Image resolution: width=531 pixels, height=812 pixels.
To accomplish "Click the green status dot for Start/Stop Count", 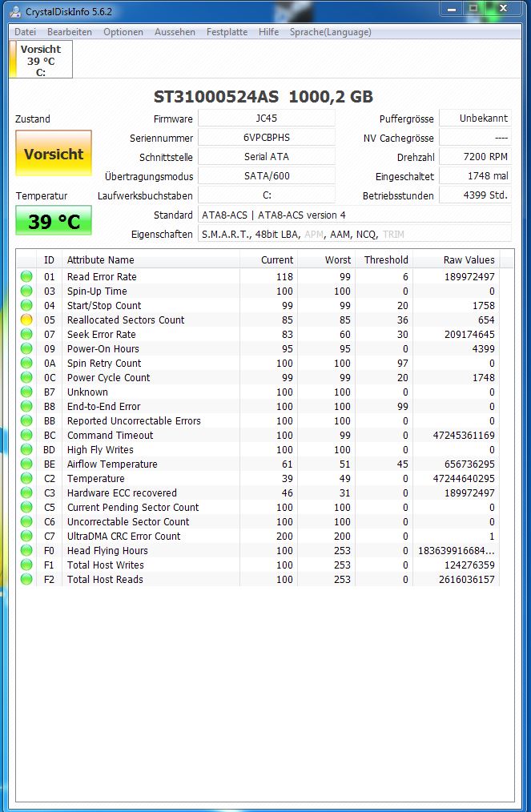I will coord(26,306).
